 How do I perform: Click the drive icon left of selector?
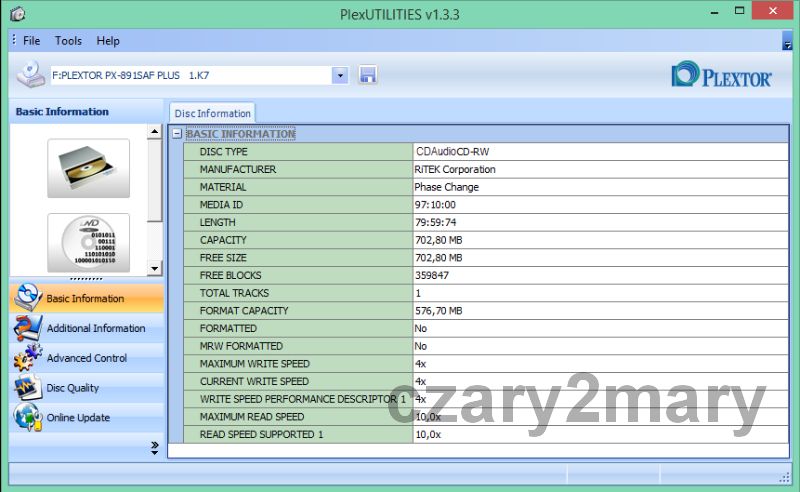point(31,75)
